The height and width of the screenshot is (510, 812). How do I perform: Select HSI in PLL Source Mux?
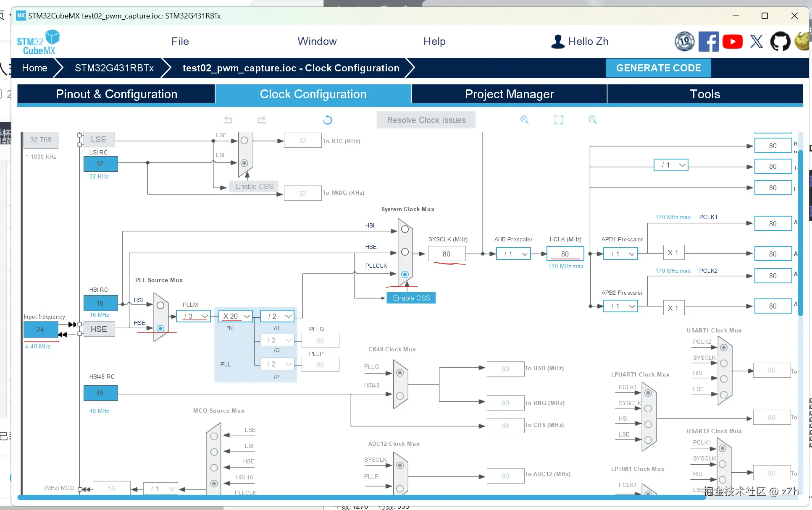pos(160,306)
